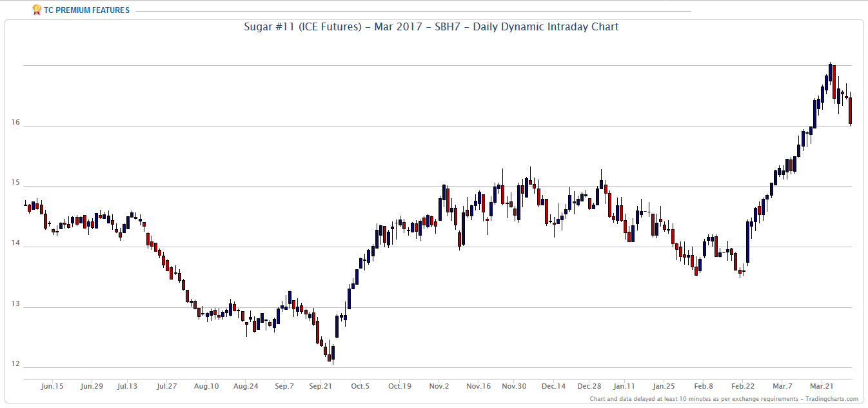Click the 15 price level label
This screenshot has width=868, height=408.
click(15, 183)
